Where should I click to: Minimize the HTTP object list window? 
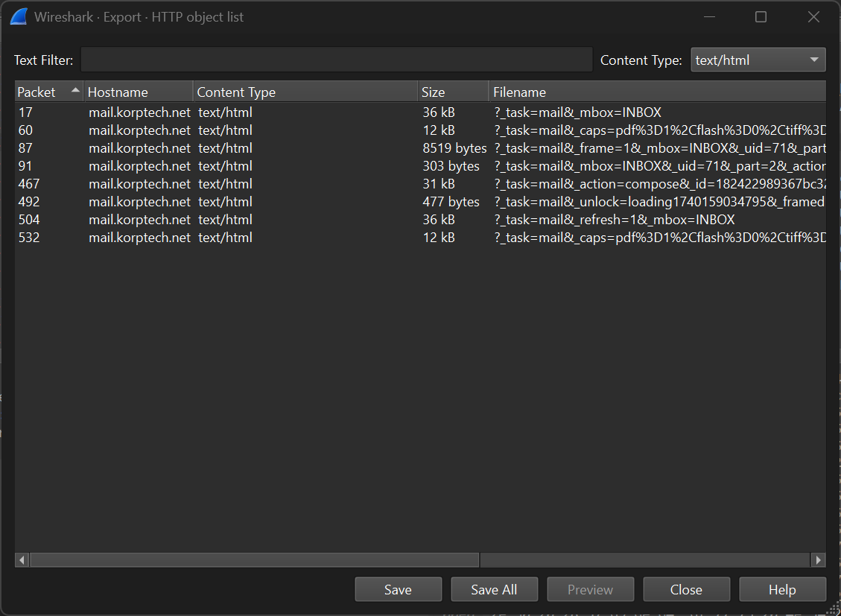point(710,17)
